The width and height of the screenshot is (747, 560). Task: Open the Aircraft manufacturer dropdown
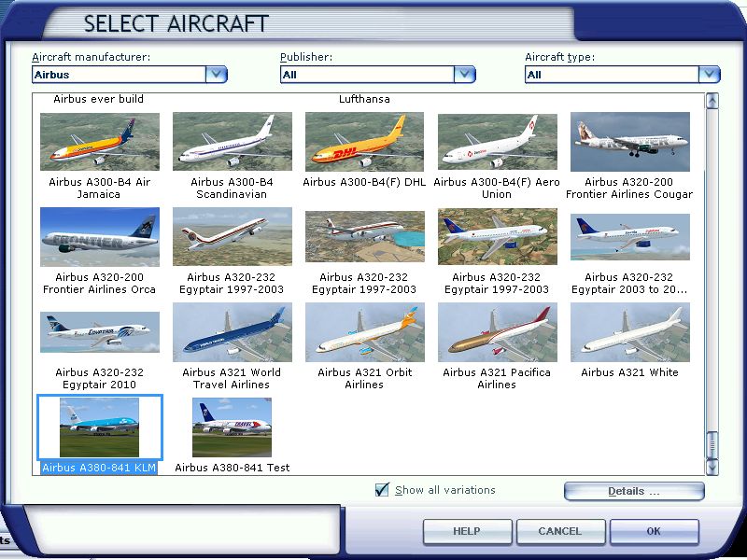pos(216,75)
